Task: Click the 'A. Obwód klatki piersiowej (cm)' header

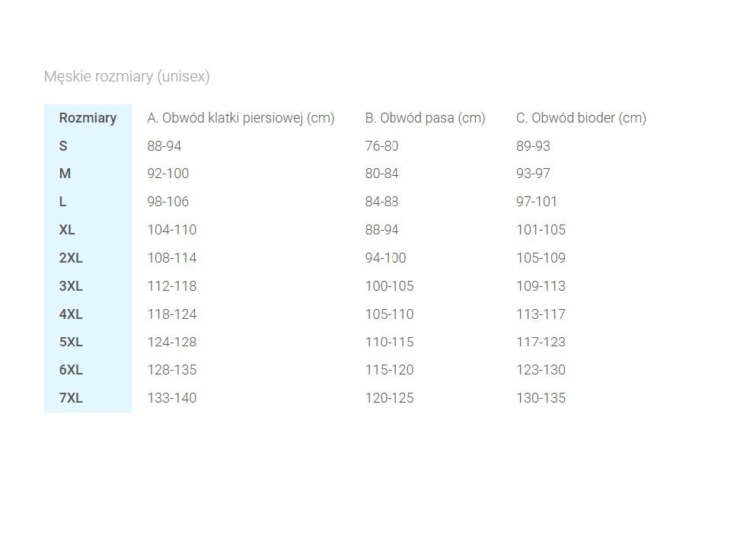Action: [x=241, y=118]
